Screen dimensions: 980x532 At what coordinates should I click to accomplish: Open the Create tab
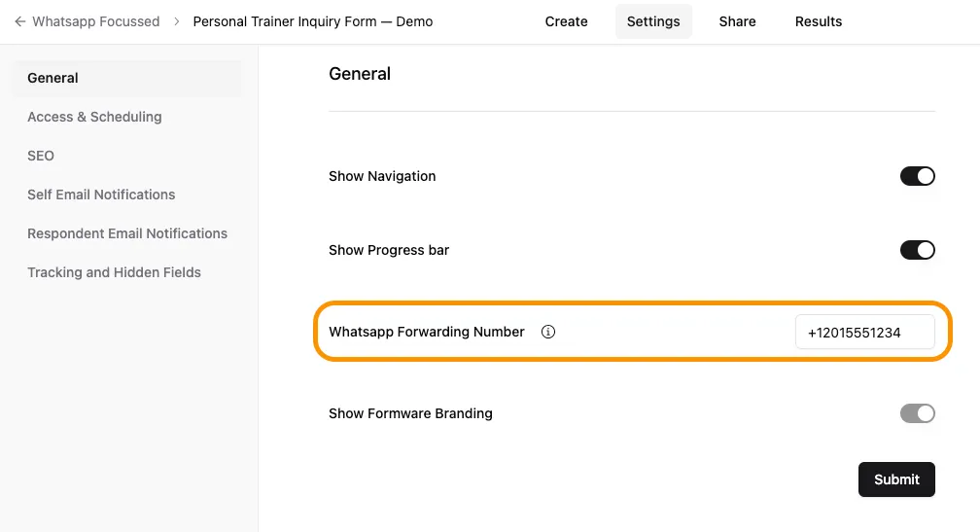click(x=566, y=21)
